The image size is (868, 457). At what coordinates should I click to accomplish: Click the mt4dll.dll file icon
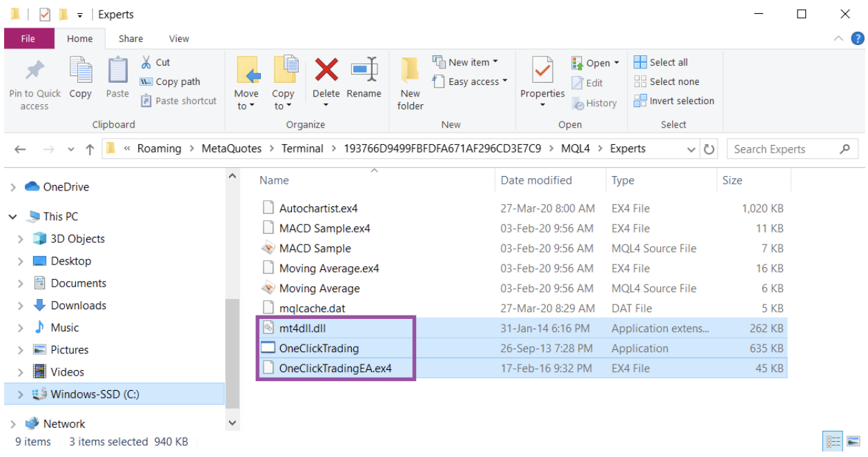[x=268, y=329]
